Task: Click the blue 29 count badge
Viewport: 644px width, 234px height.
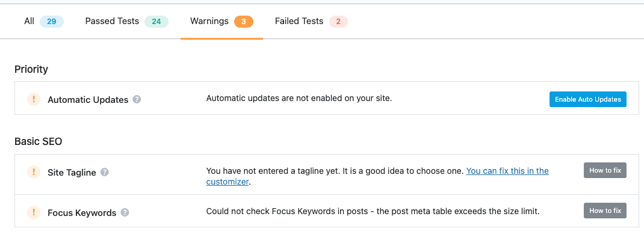Action: click(x=52, y=21)
